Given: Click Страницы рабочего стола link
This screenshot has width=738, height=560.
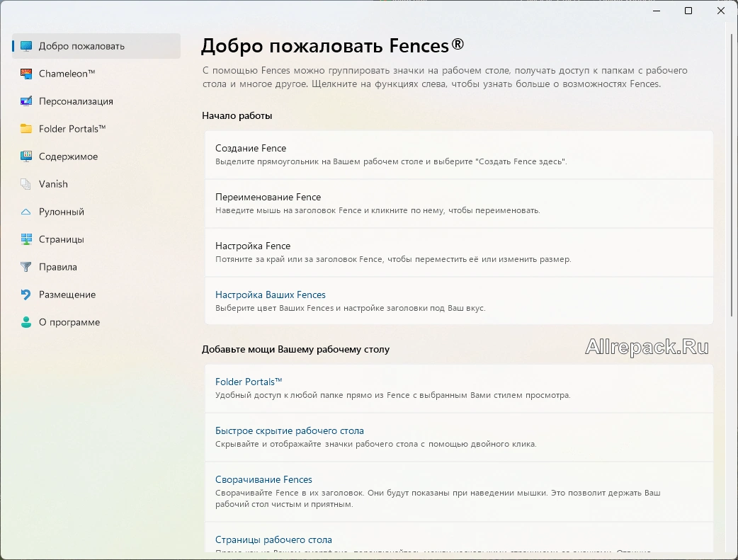Looking at the screenshot, I should point(273,539).
